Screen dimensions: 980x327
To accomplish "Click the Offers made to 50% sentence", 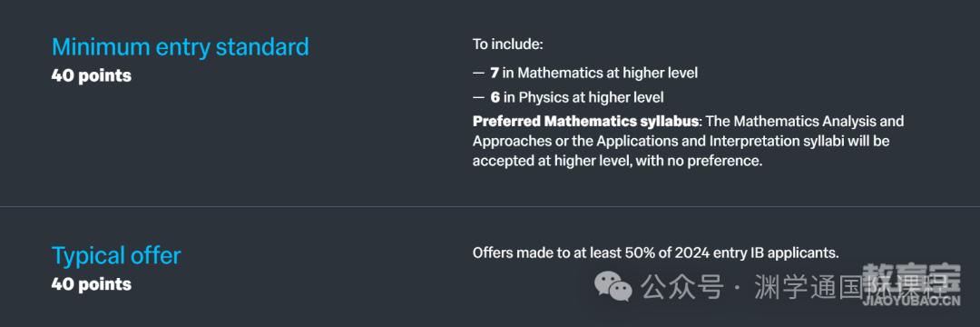I will pyautogui.click(x=655, y=253).
